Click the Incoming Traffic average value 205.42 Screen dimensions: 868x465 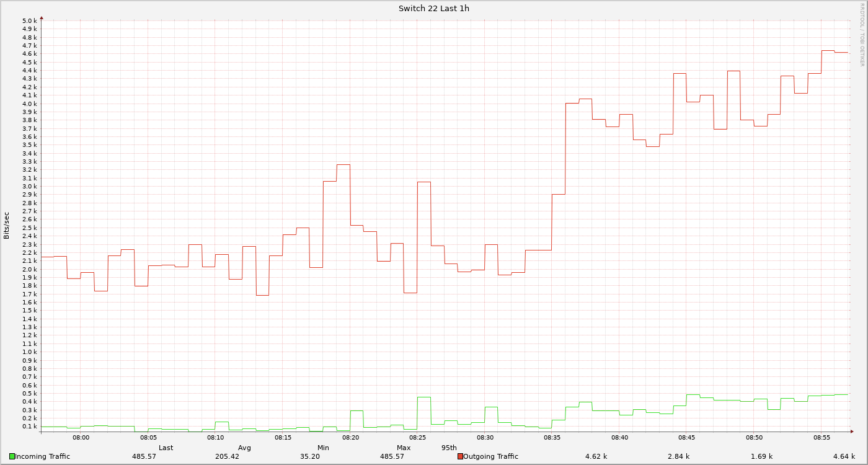226,457
